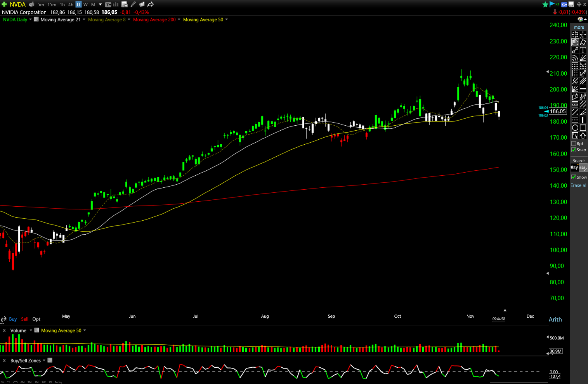Toggle the #sy symbol board
Image resolution: width=588 pixels, height=384 pixels.
(574, 168)
